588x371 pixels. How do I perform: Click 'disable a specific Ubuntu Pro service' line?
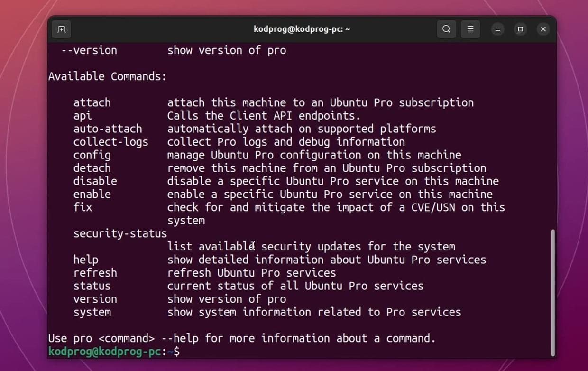pos(333,181)
